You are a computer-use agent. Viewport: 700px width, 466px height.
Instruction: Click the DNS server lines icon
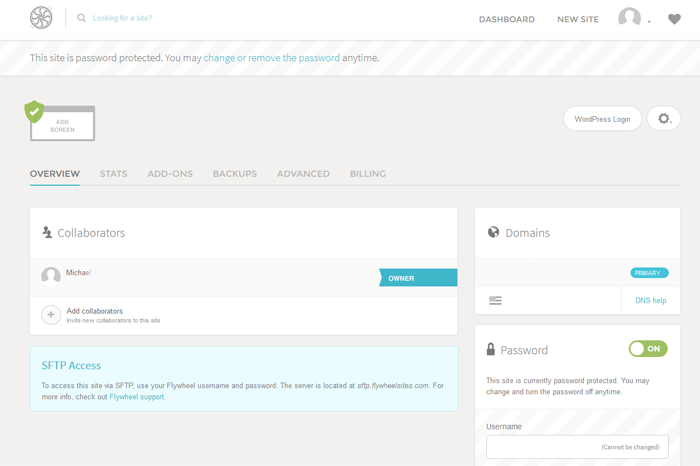click(496, 300)
